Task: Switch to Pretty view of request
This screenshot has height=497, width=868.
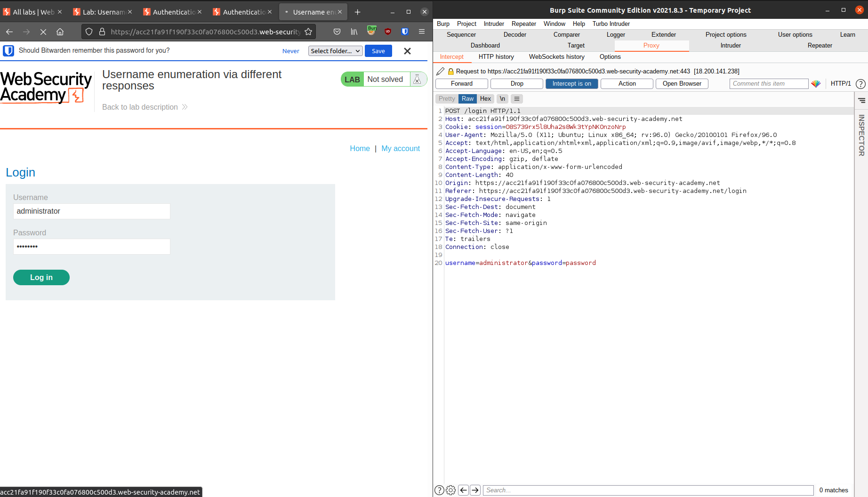Action: coord(447,98)
